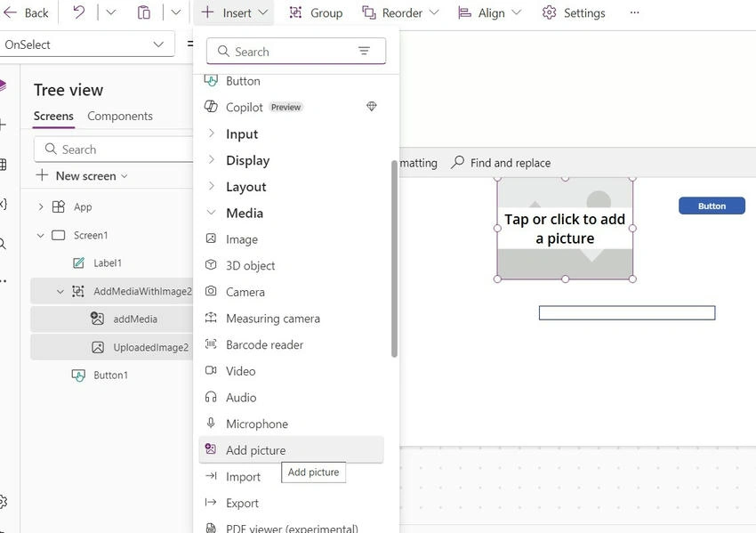Click the Insert panel vertical scrollbar

coord(394,259)
